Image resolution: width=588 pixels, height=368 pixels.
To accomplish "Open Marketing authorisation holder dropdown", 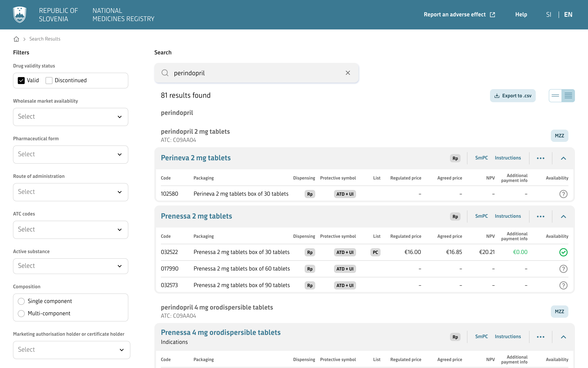I will tap(71, 350).
